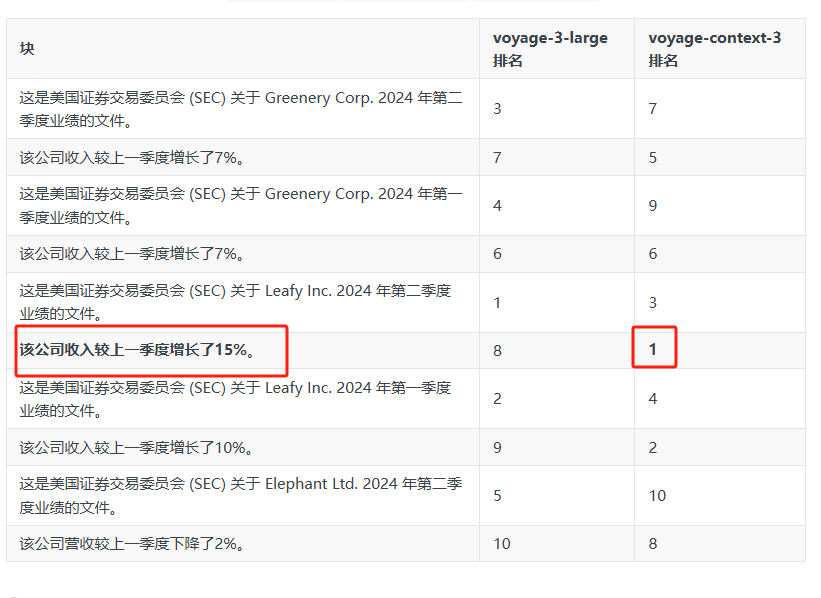Select the Greenery Corp. 2024 年第一季度 text cell
Screen dimensions: 821x598
coord(241,206)
